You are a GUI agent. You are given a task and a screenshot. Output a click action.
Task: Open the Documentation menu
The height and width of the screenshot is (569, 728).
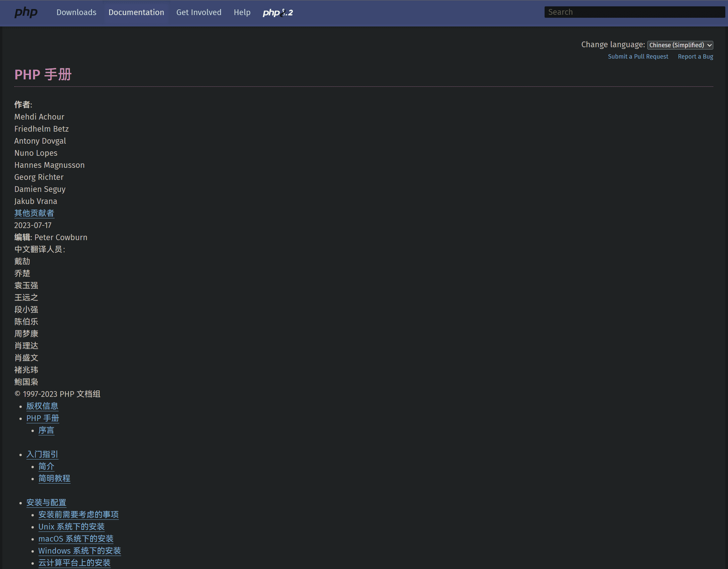(136, 12)
